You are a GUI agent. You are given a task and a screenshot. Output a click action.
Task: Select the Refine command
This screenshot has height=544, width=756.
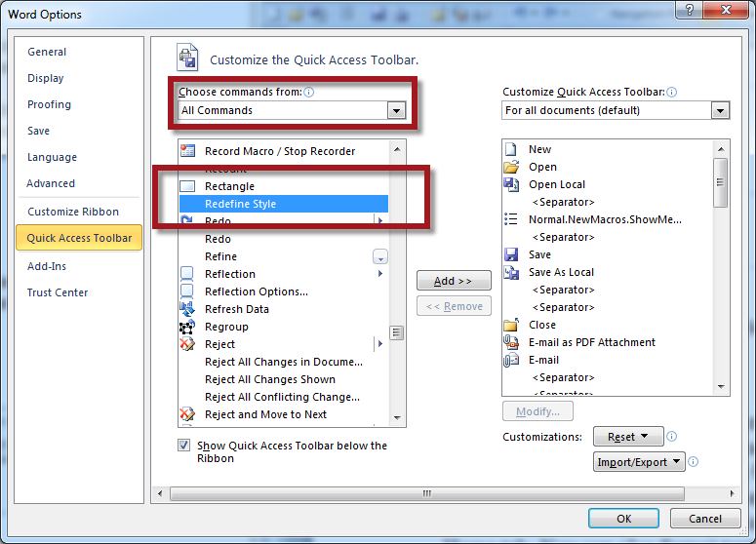click(x=284, y=256)
